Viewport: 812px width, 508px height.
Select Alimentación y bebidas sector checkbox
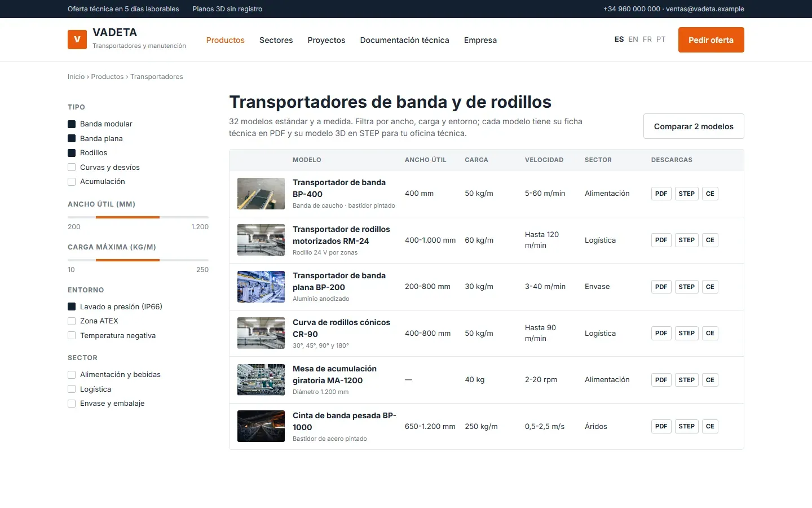pyautogui.click(x=72, y=375)
